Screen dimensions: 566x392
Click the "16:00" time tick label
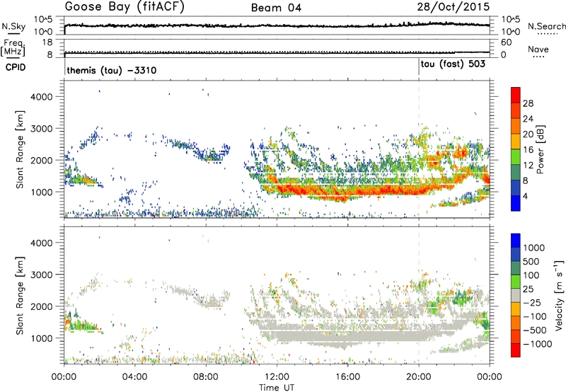[x=348, y=377]
